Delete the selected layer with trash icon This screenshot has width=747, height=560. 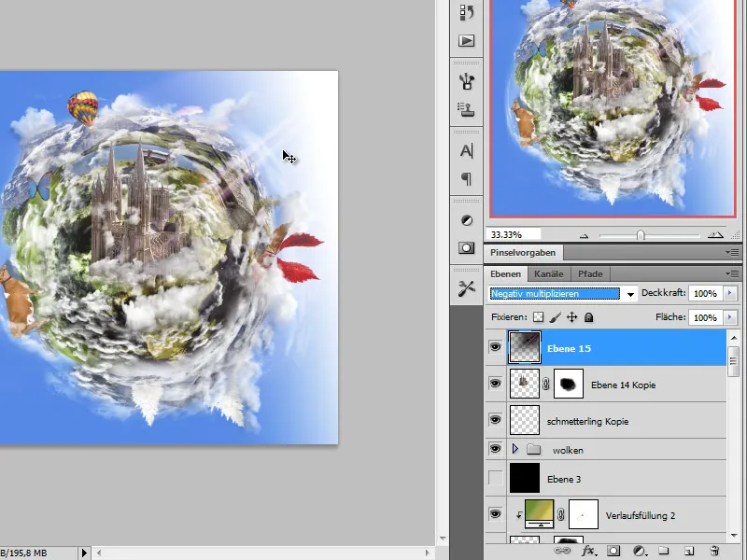(714, 551)
